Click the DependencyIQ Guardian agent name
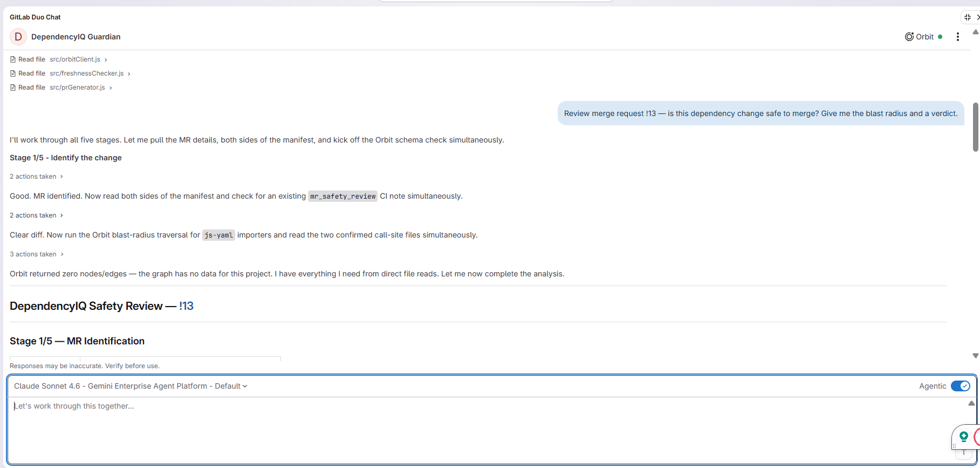Viewport: 980px width, 468px height. coord(76,37)
